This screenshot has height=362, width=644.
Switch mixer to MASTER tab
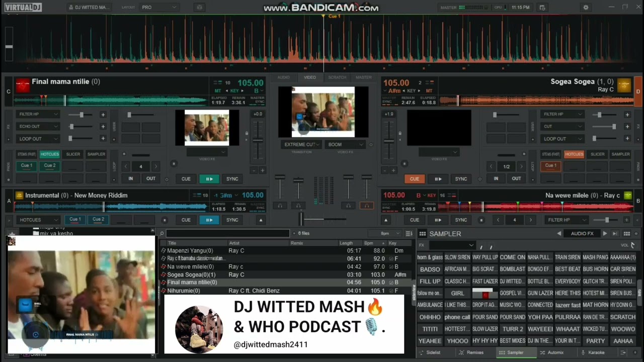[x=364, y=77]
